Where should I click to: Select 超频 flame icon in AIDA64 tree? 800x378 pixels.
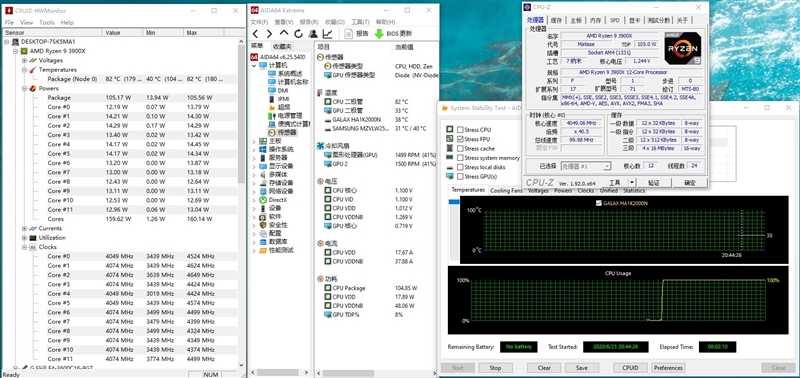coord(271,107)
